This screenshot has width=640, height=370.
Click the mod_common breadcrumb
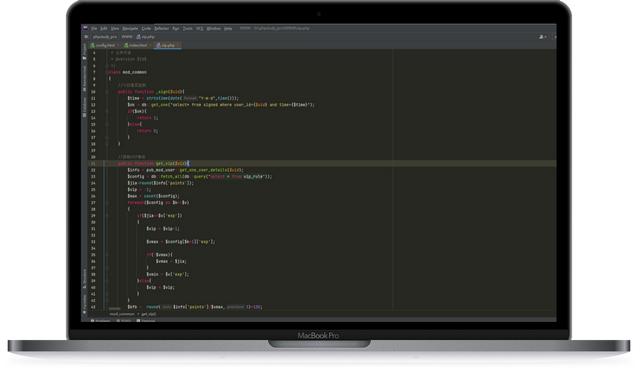point(122,314)
